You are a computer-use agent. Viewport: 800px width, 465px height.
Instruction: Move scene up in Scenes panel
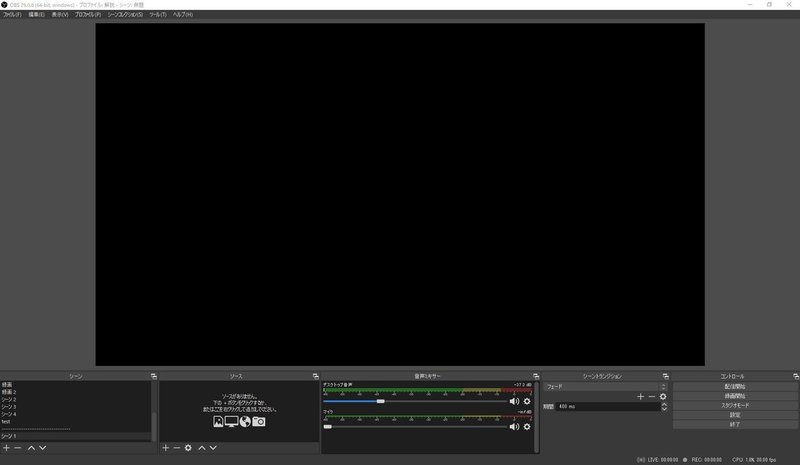[x=31, y=448]
